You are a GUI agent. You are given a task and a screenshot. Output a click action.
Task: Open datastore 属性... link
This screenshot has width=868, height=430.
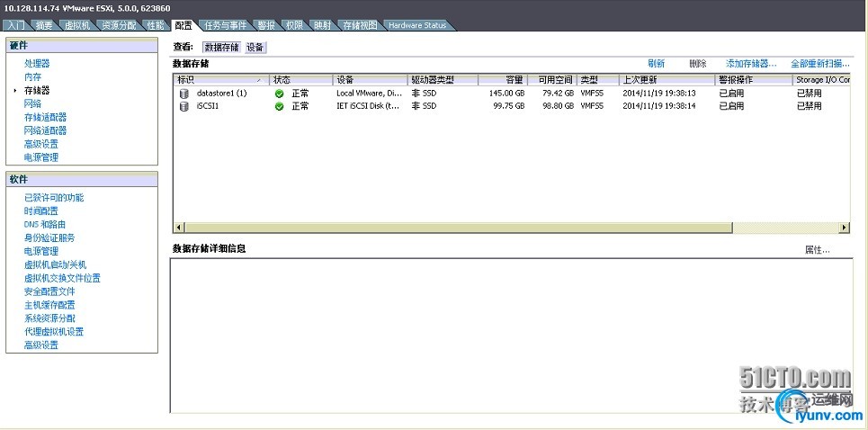817,250
